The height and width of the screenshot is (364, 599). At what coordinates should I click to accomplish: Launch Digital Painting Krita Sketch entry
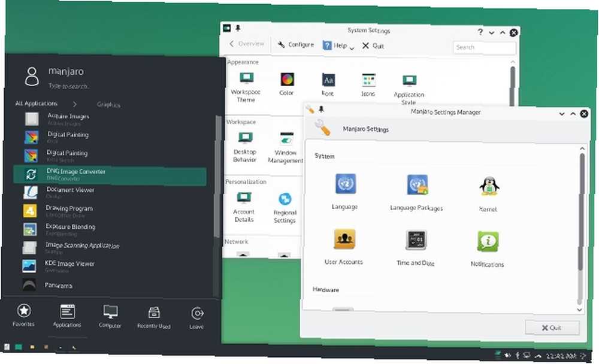tap(110, 156)
